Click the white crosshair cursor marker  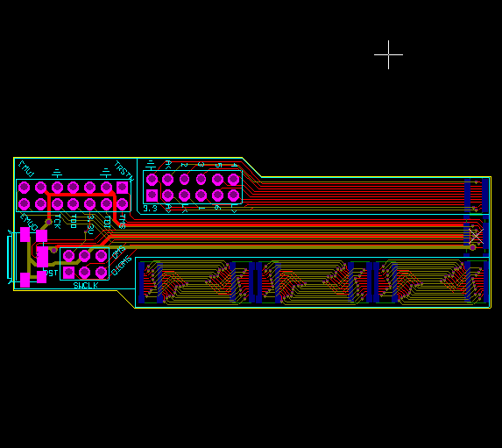coord(388,55)
